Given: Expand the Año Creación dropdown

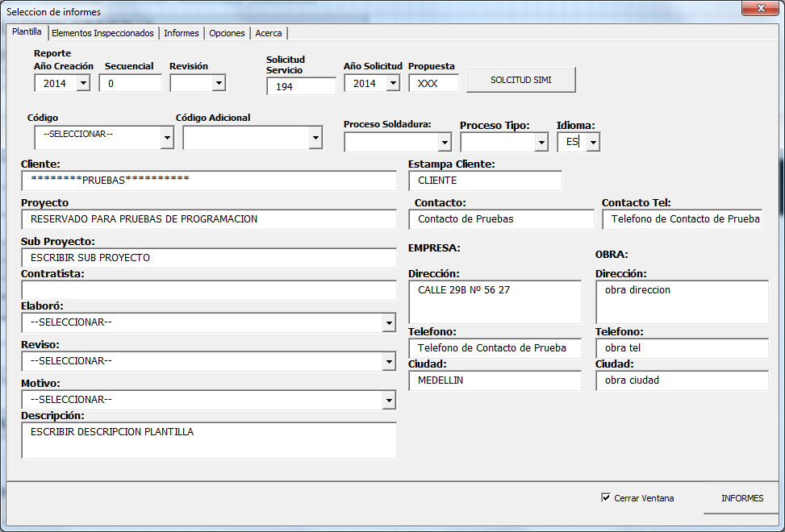Looking at the screenshot, I should point(83,83).
